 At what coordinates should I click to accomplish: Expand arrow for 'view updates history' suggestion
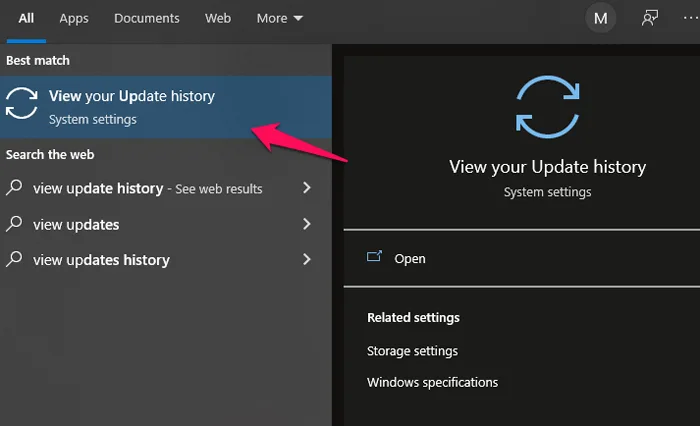point(307,259)
